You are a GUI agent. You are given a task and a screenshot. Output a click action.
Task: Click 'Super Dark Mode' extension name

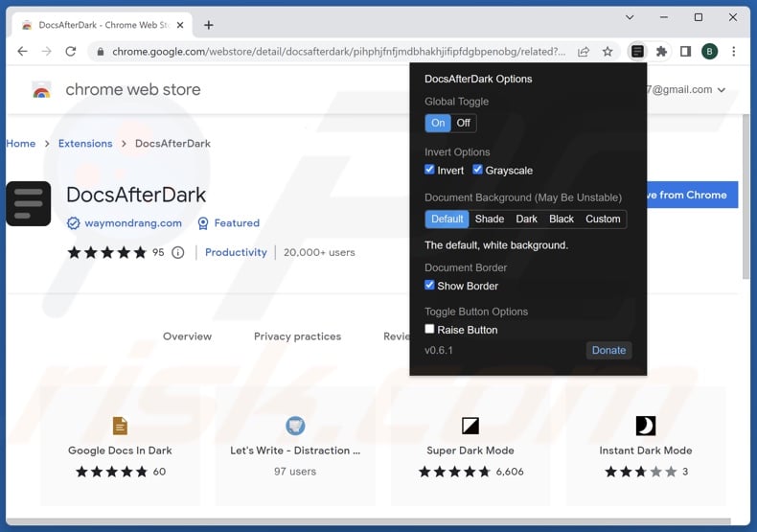[470, 451]
